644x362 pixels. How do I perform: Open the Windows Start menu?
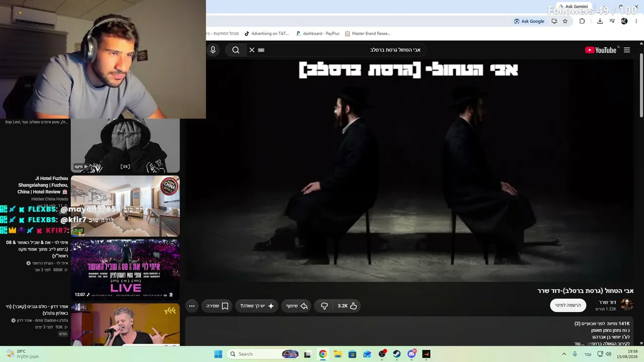point(218,354)
